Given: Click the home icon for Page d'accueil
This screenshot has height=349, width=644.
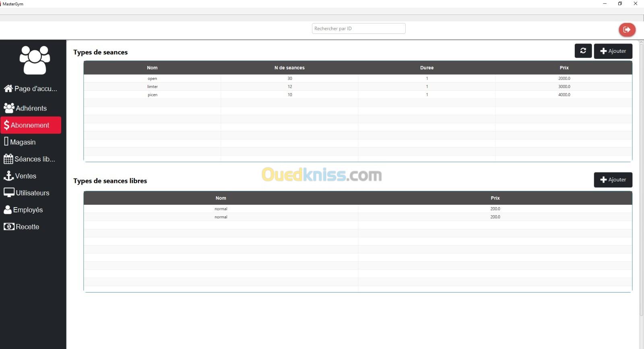Looking at the screenshot, I should (x=8, y=88).
